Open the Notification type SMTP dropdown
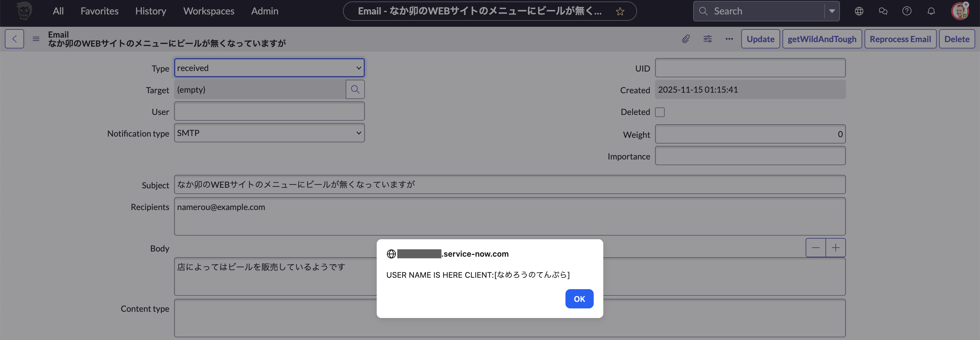The width and height of the screenshot is (980, 340). pyautogui.click(x=269, y=133)
